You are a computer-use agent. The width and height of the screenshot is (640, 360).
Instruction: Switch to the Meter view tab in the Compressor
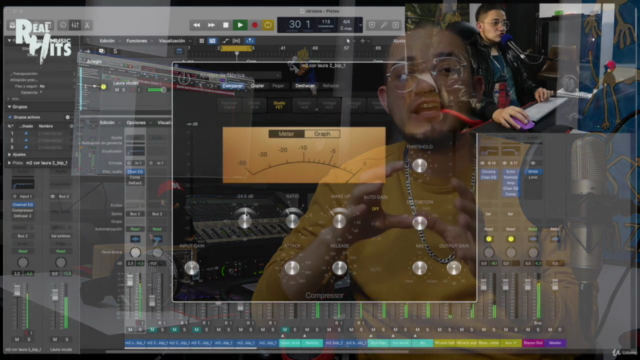(286, 134)
